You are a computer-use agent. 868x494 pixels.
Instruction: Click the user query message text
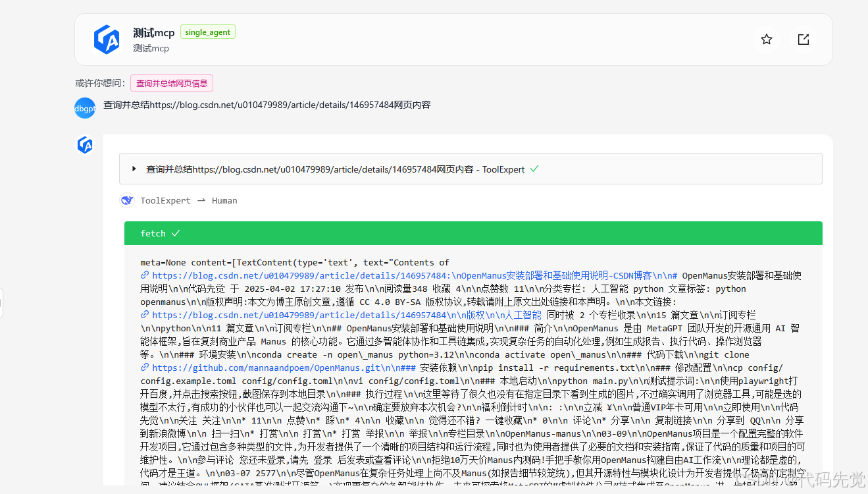(267, 105)
